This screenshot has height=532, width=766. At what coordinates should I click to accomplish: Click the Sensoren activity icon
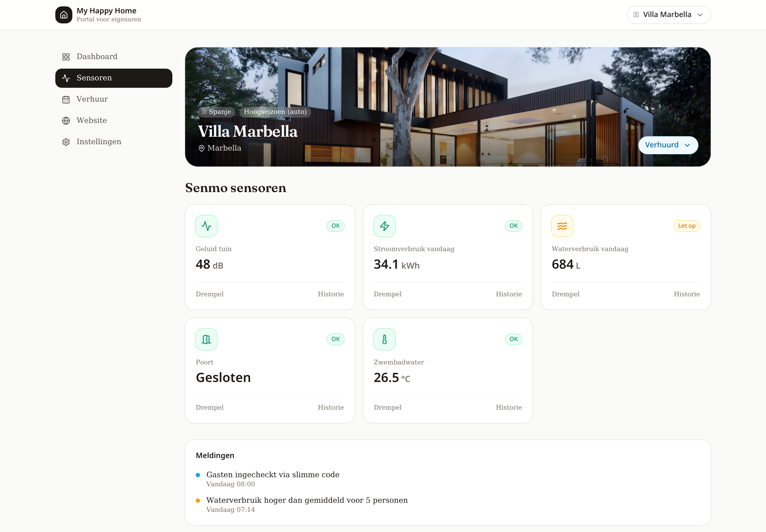66,78
